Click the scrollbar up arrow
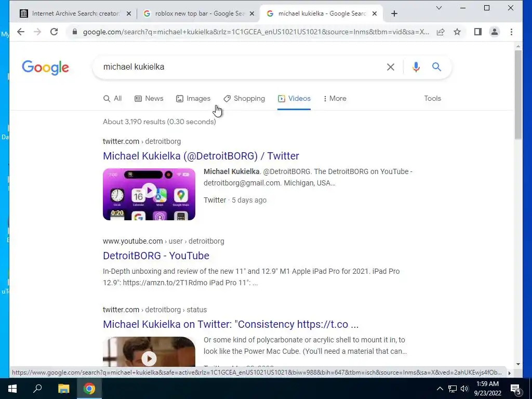This screenshot has height=399, width=532. coord(518,46)
